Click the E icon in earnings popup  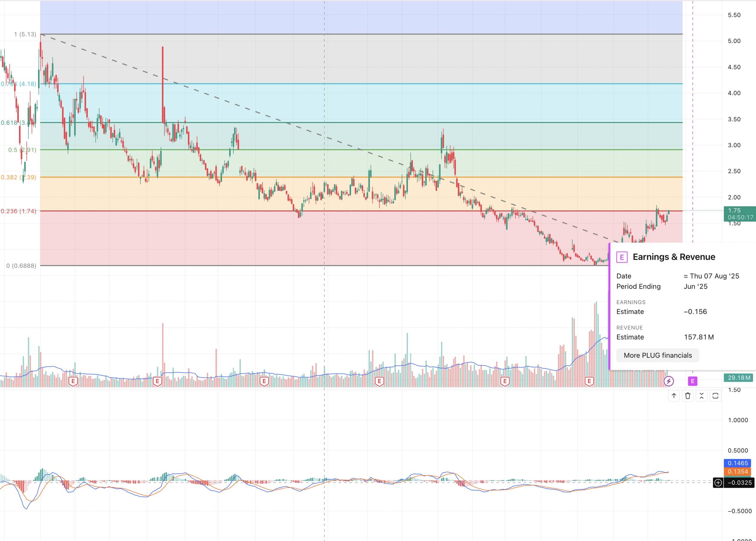(x=622, y=257)
